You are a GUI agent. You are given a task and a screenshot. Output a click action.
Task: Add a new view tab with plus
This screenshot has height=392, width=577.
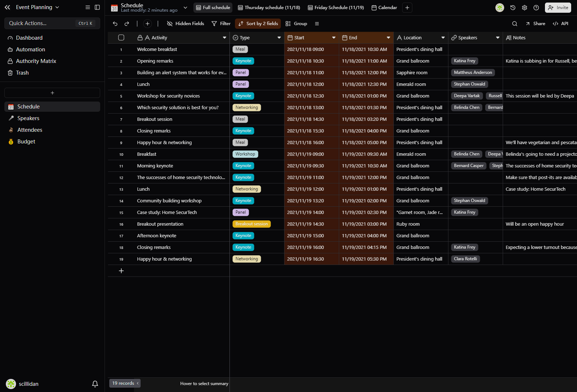(x=407, y=8)
